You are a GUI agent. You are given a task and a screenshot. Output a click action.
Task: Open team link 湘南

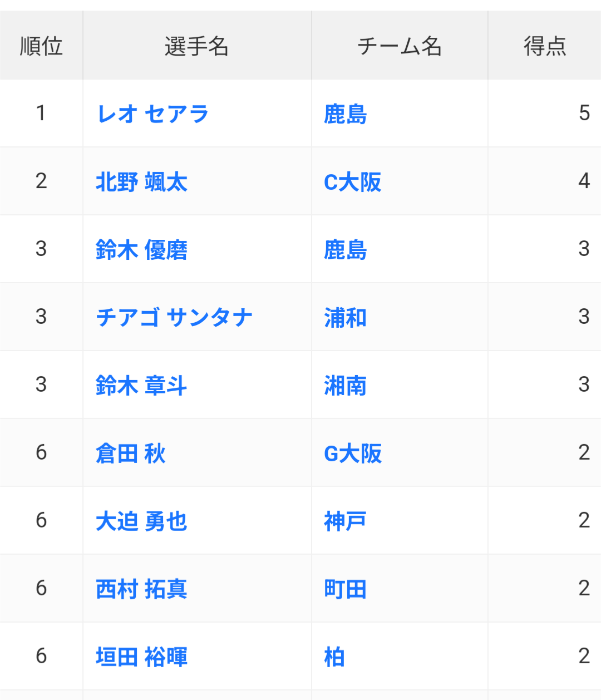point(345,386)
